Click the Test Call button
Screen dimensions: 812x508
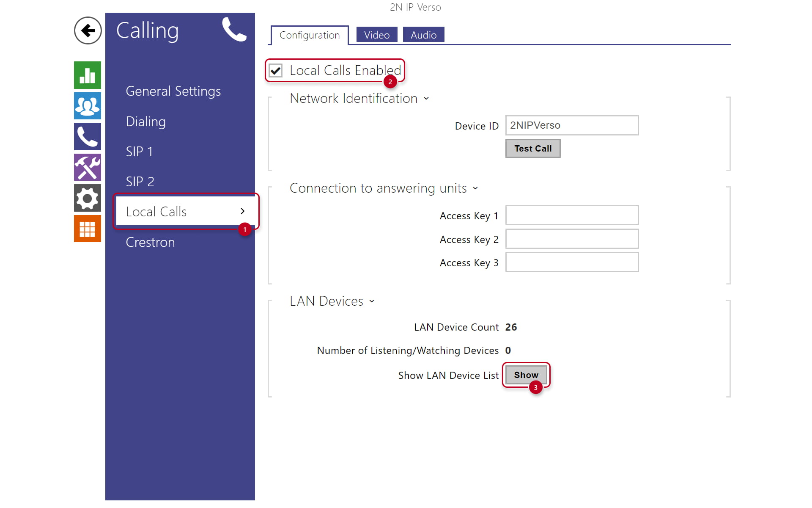(x=533, y=149)
